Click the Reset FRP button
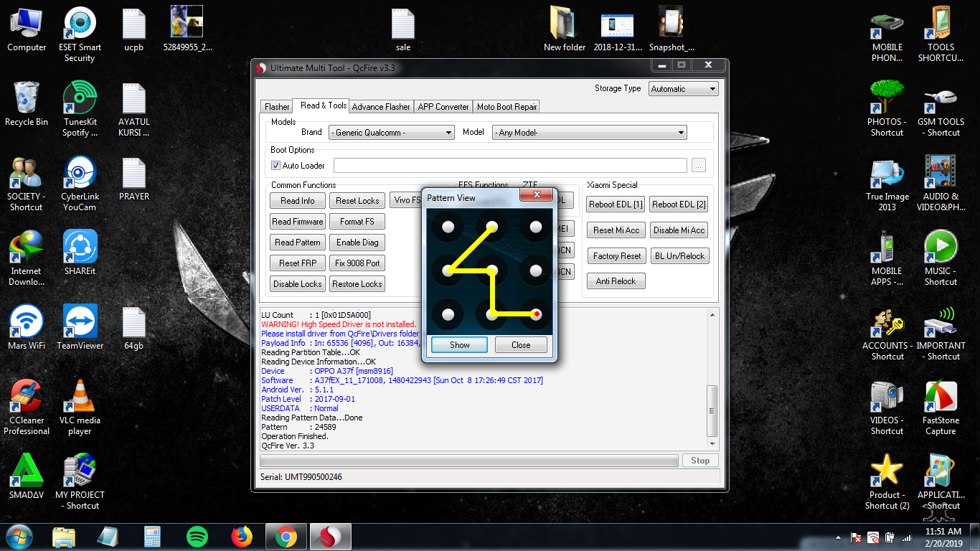 click(x=298, y=263)
